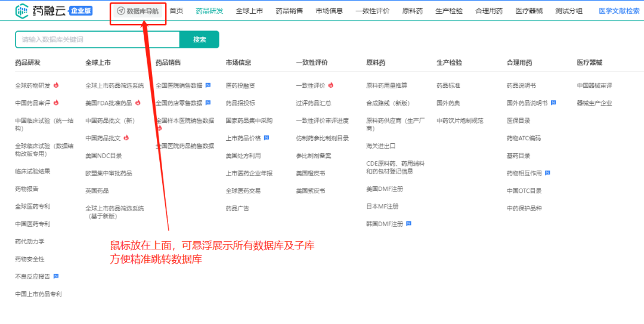Click the 数据库导航 compass icon
The width and height of the screenshot is (644, 324).
(x=120, y=11)
